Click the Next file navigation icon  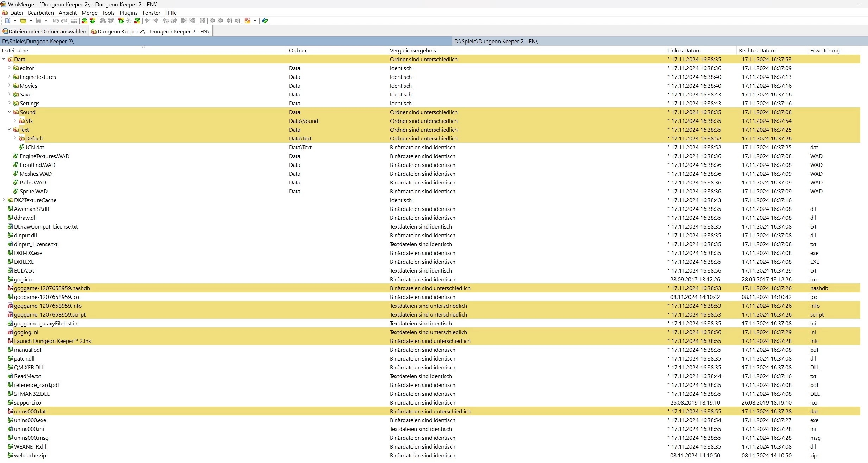(x=229, y=20)
